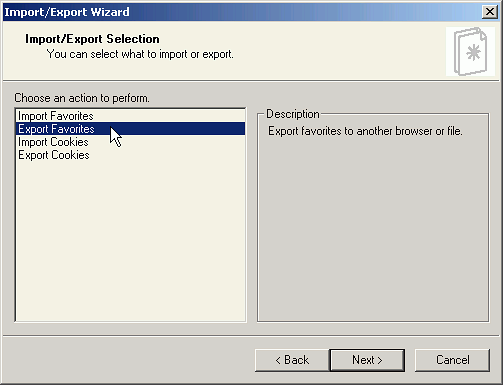Click the 'Export favorites to another browser' description text
The height and width of the screenshot is (385, 503).
(x=365, y=131)
